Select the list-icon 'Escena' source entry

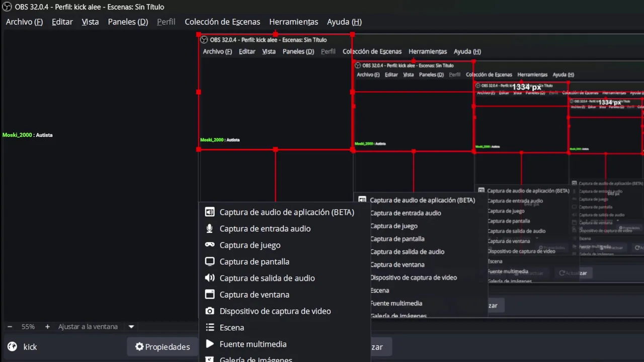coord(284,328)
